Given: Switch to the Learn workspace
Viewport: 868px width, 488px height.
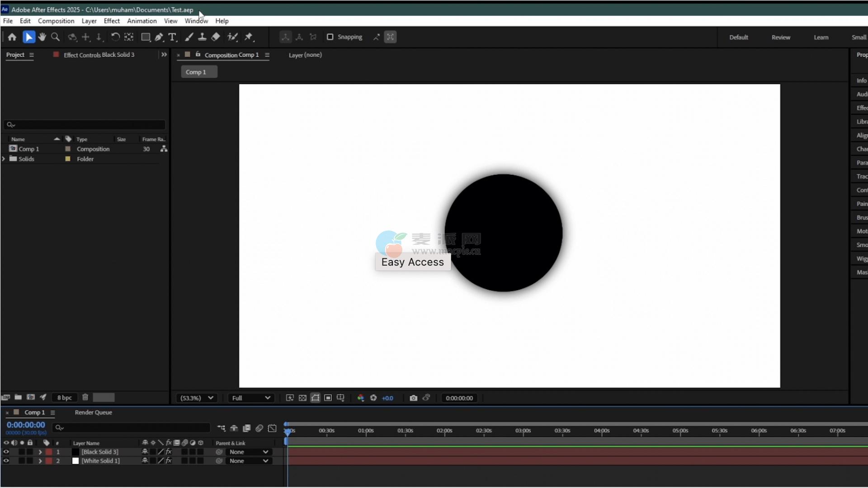Looking at the screenshot, I should tap(821, 38).
